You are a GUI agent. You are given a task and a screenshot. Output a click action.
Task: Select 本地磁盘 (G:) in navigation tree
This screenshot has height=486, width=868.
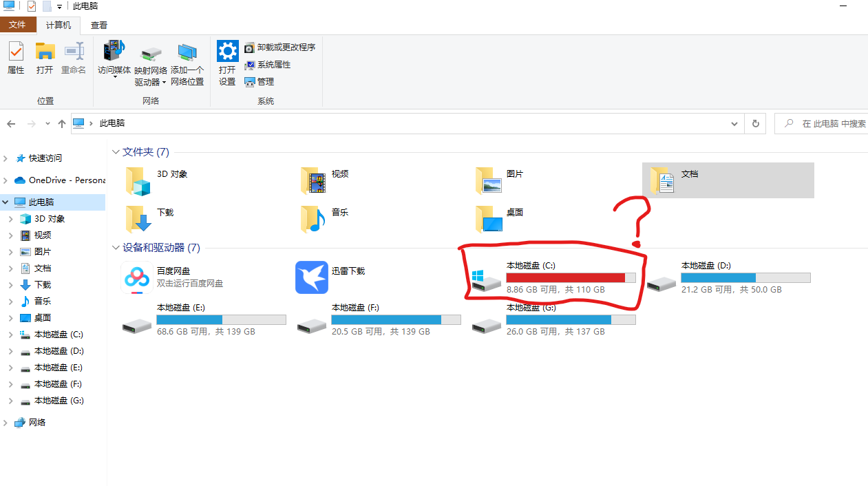click(52, 401)
